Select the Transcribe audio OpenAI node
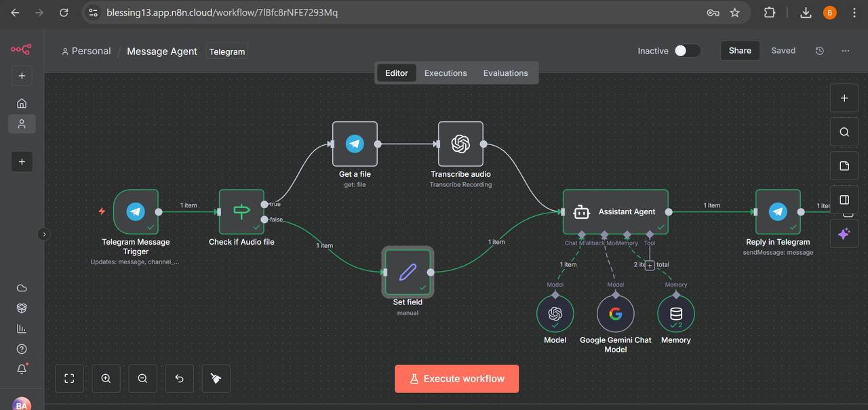 click(460, 144)
